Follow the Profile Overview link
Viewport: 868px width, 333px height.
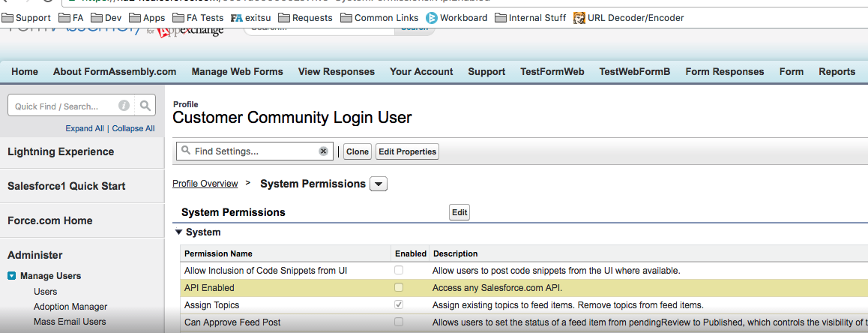click(x=205, y=184)
